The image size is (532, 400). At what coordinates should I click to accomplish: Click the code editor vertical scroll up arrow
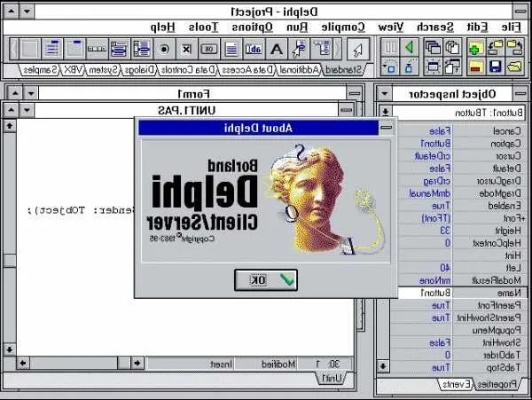point(10,126)
